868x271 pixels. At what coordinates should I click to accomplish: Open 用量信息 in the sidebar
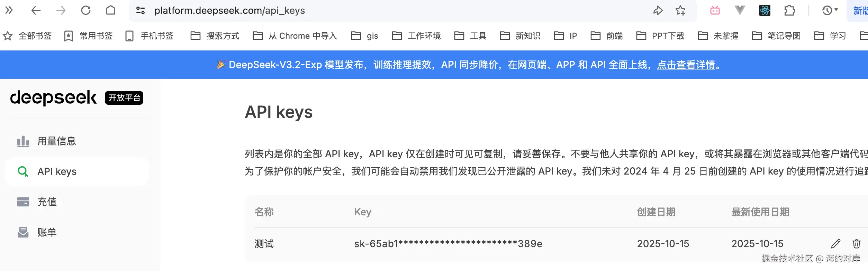[77, 141]
